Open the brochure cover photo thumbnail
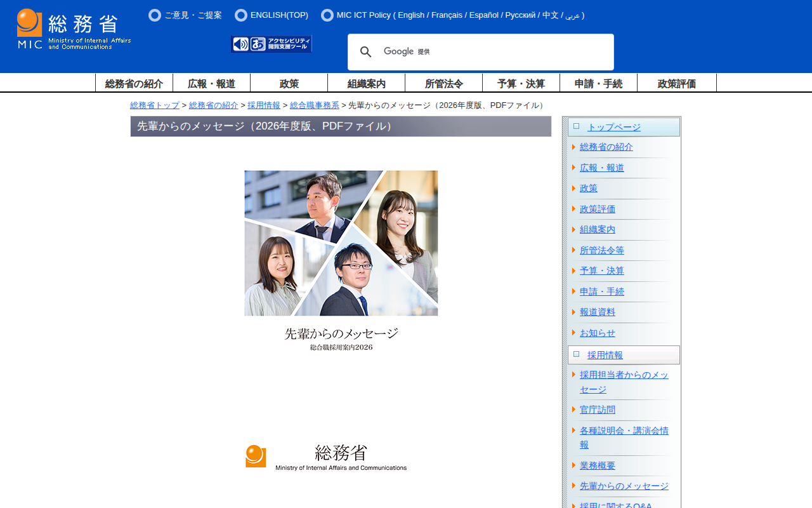Screen dimensions: 812x508 pyautogui.click(x=341, y=243)
